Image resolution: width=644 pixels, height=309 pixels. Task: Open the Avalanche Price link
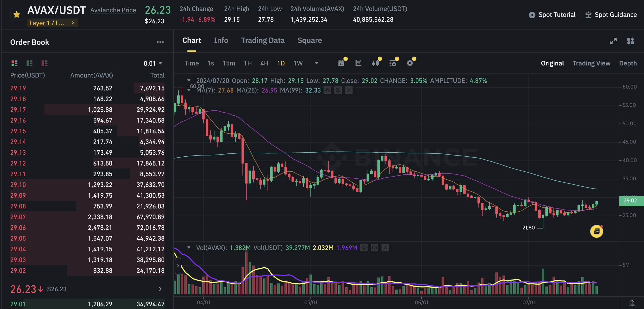tap(113, 10)
